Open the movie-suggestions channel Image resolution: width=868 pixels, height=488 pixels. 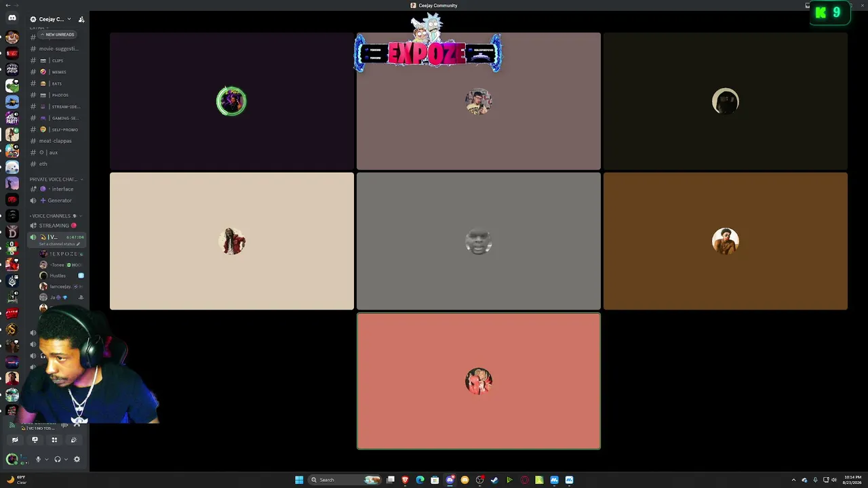click(57, 49)
